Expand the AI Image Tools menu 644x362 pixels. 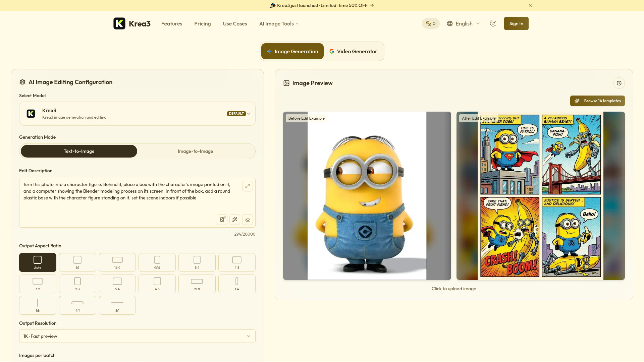(x=279, y=24)
